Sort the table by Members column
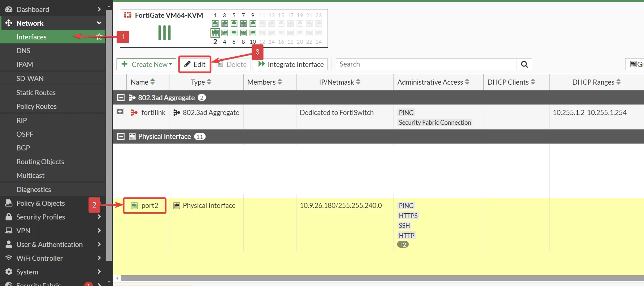Screen dimensions: 644x286 click(279, 82)
